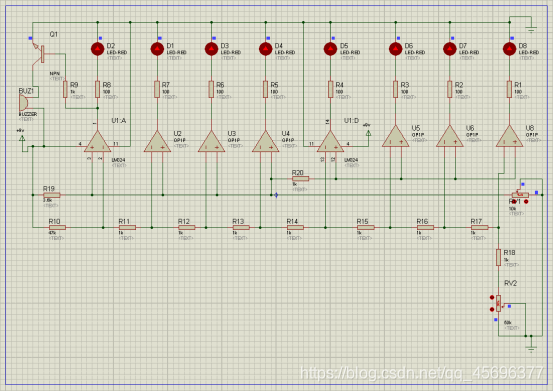Select resistor R12
Image resolution: width=554 pixels, height=392 pixels.
187,227
